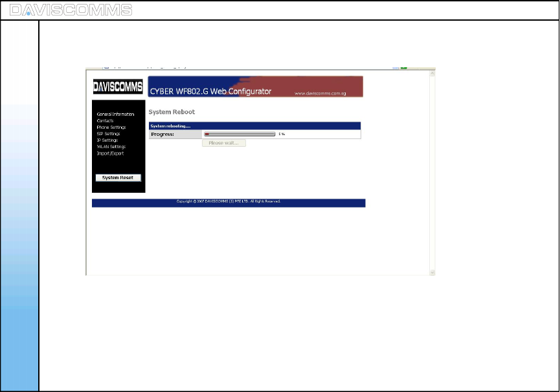Go to Phone Settings
Viewport: 560px width, 392px height.
click(111, 127)
